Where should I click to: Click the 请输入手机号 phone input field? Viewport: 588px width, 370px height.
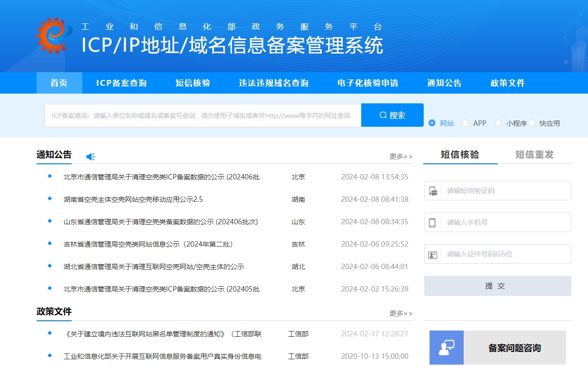505,223
